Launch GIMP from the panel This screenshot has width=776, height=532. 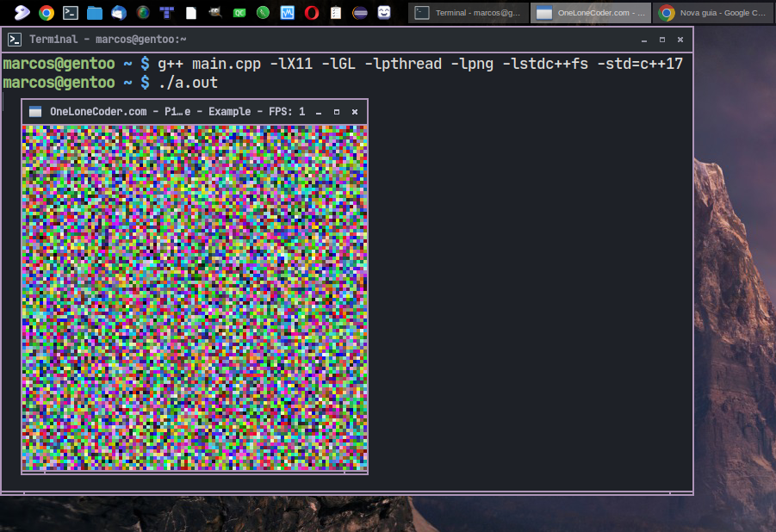(x=214, y=12)
